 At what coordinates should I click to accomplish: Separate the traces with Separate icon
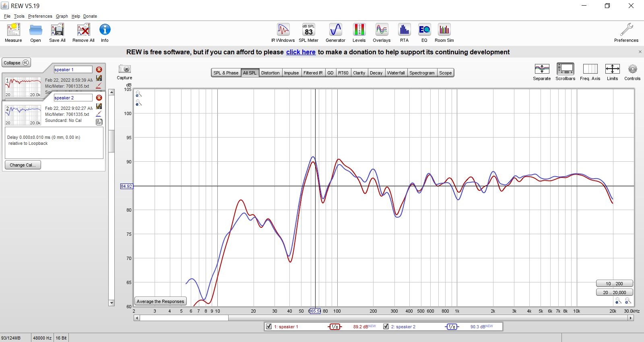(542, 72)
